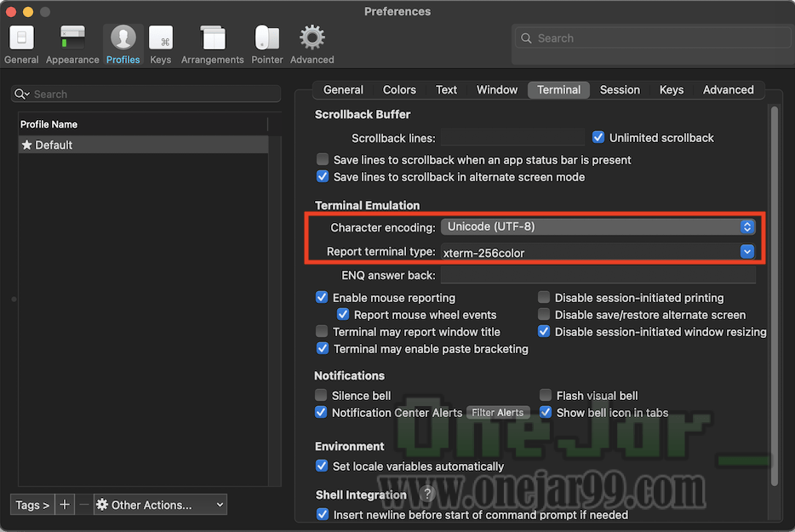Remove profile with the minus button
795x532 pixels.
coord(84,505)
